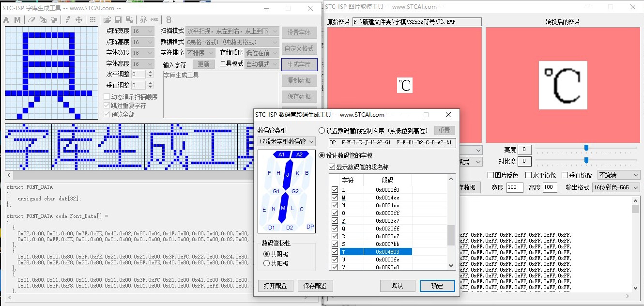Open the 工具模式 dropdown
Image resolution: width=644 pixels, height=306 pixels.
pyautogui.click(x=262, y=64)
